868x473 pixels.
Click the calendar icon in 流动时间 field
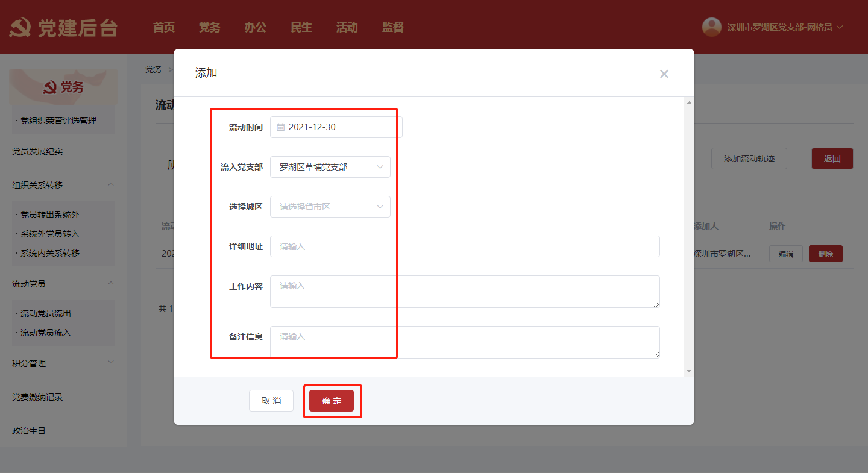(x=280, y=127)
